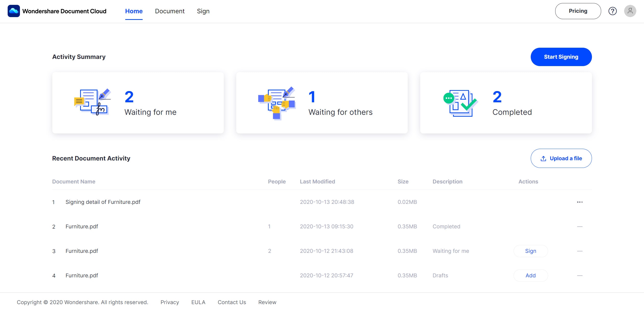Click Sign button for Waiting for me document
This screenshot has height=310, width=644.
point(530,251)
